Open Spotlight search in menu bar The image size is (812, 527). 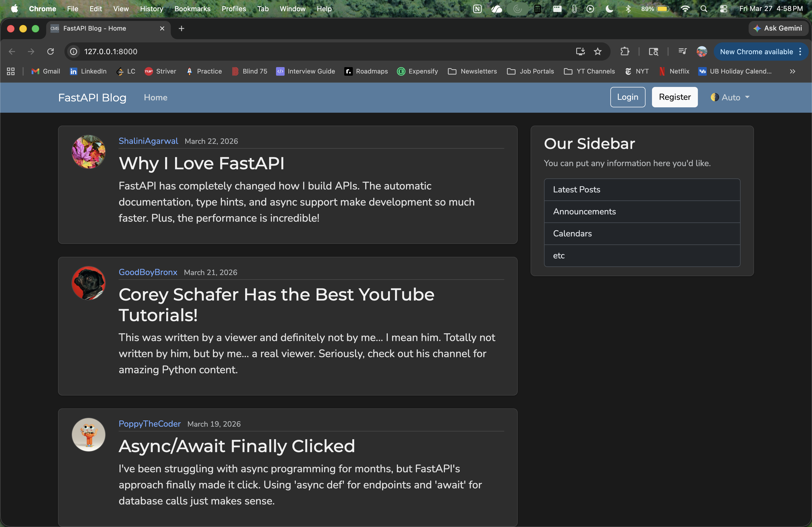(704, 9)
